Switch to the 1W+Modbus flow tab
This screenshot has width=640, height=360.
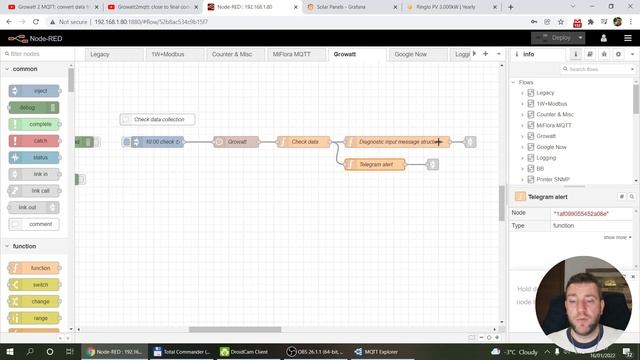[x=175, y=54]
